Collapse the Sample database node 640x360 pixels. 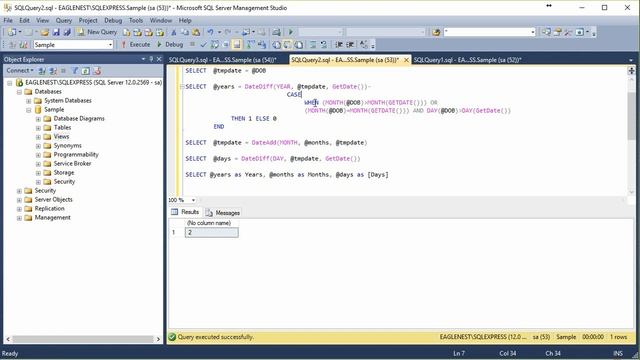(x=29, y=110)
